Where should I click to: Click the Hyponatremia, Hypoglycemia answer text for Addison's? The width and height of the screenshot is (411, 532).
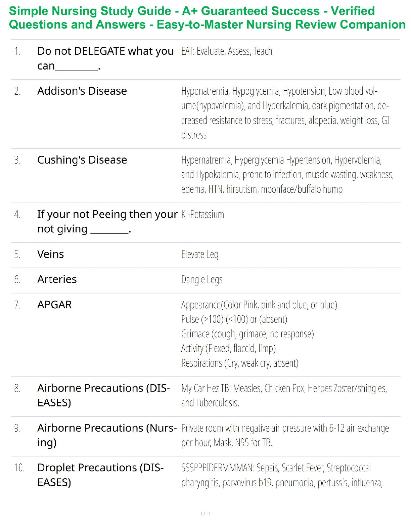pyautogui.click(x=285, y=113)
